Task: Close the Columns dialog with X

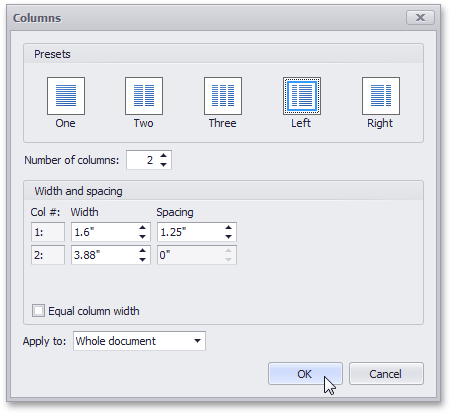Action: pyautogui.click(x=420, y=18)
